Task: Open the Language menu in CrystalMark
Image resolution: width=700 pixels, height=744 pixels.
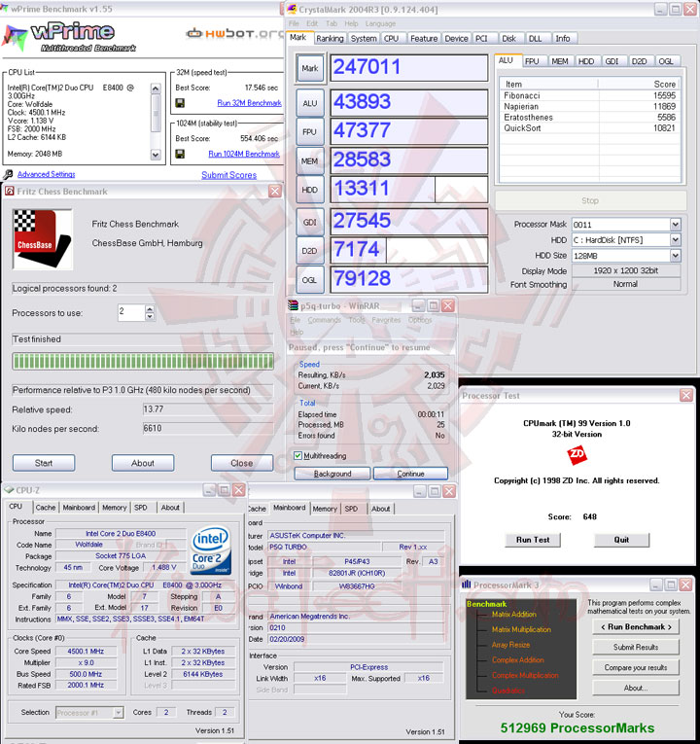Action: click(x=380, y=23)
